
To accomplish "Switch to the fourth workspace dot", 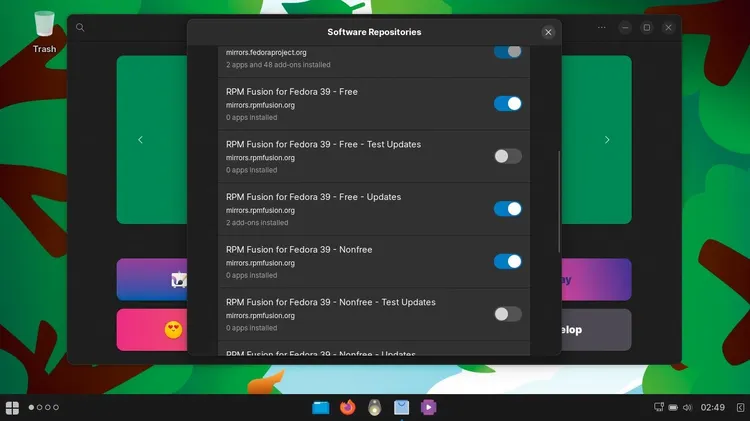I will pyautogui.click(x=56, y=408).
